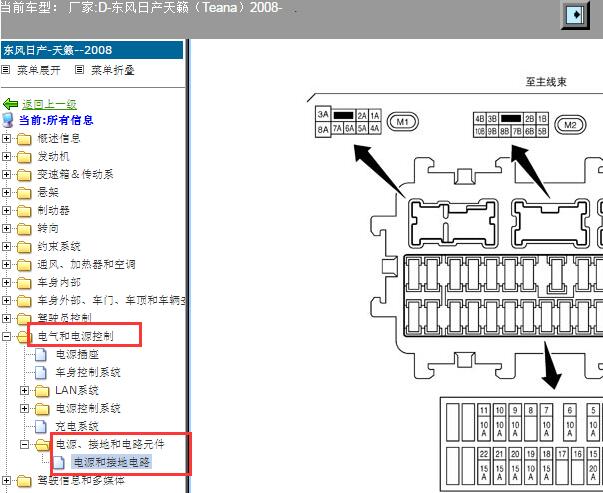The height and width of the screenshot is (493, 603).
Task: Click the 制动器 folder icon
Action: pyautogui.click(x=24, y=211)
